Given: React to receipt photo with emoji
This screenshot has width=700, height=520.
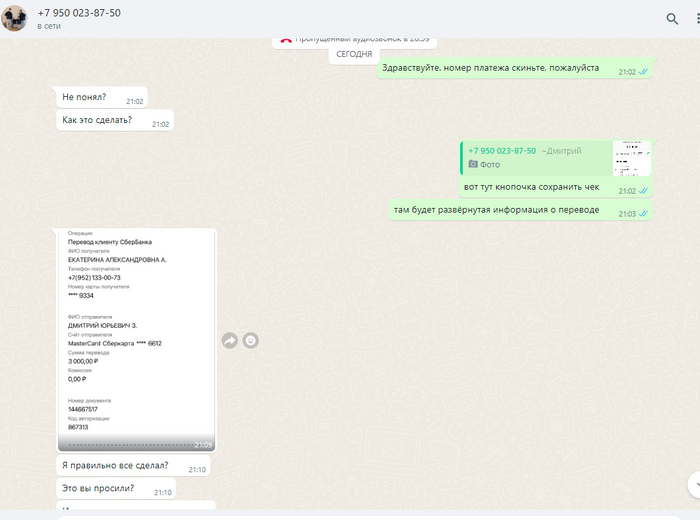Looking at the screenshot, I should [250, 341].
